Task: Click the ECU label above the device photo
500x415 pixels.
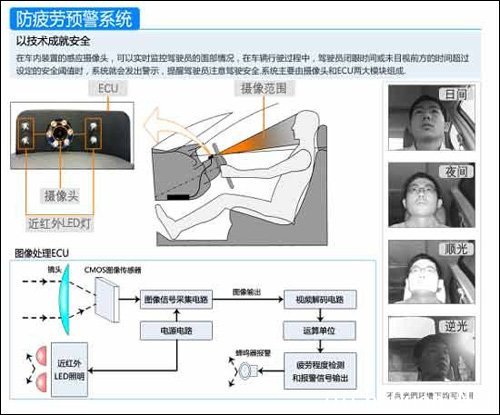Action: pos(108,89)
